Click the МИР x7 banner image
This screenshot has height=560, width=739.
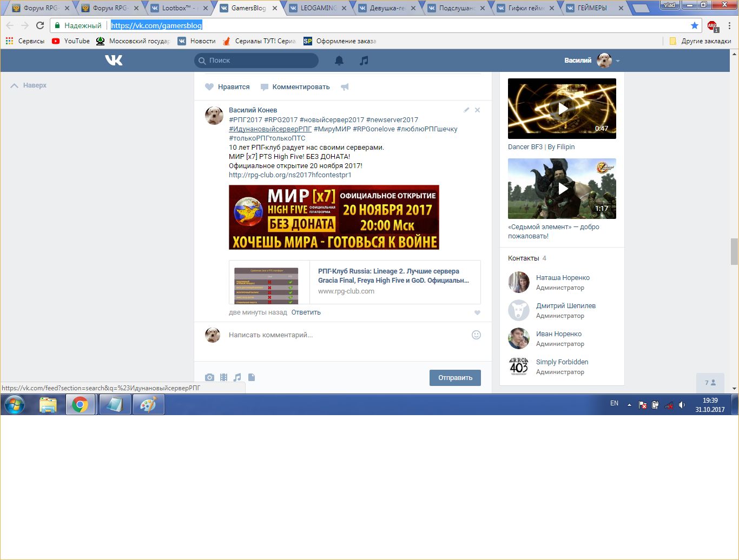334,217
